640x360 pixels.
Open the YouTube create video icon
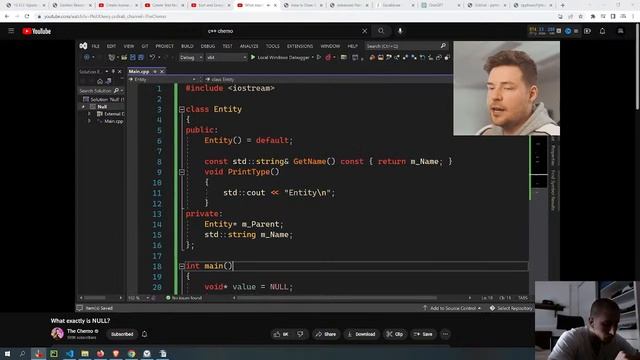point(587,31)
